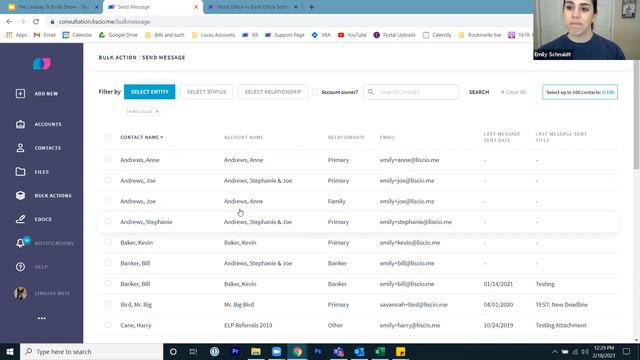The height and width of the screenshot is (360, 640).
Task: Open Zoom on taskbar
Action: click(x=276, y=351)
